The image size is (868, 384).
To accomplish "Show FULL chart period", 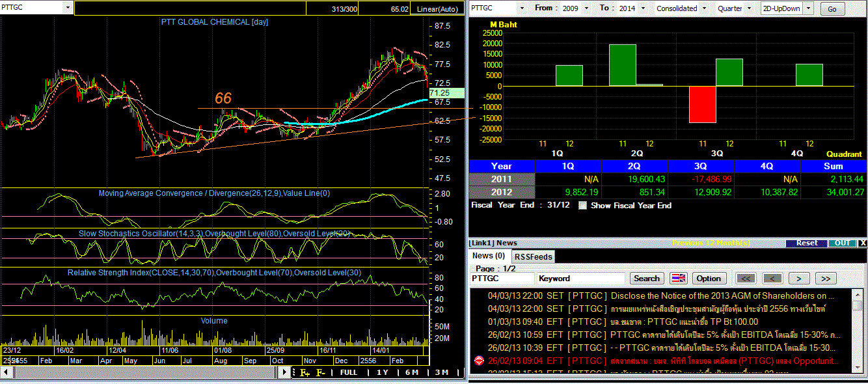I will (348, 372).
